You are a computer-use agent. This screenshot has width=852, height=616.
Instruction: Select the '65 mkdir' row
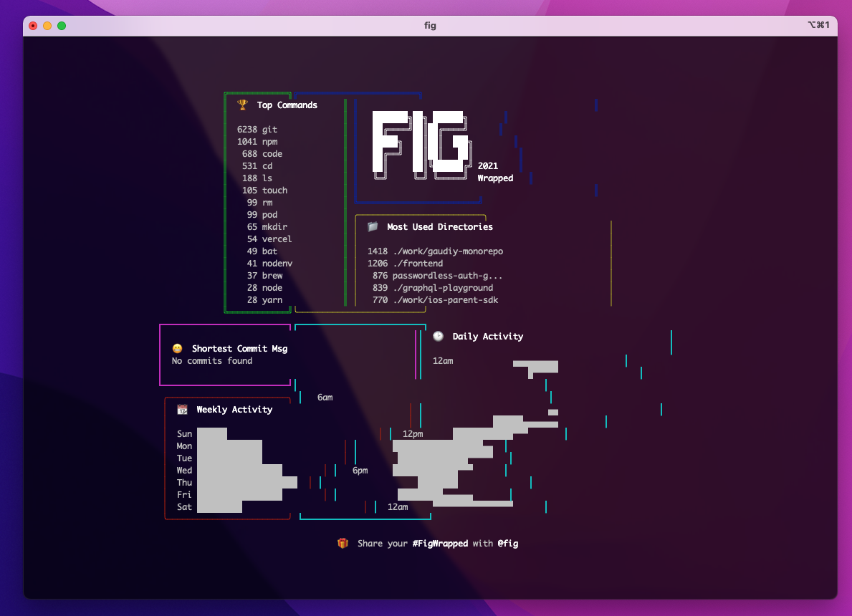click(x=267, y=226)
